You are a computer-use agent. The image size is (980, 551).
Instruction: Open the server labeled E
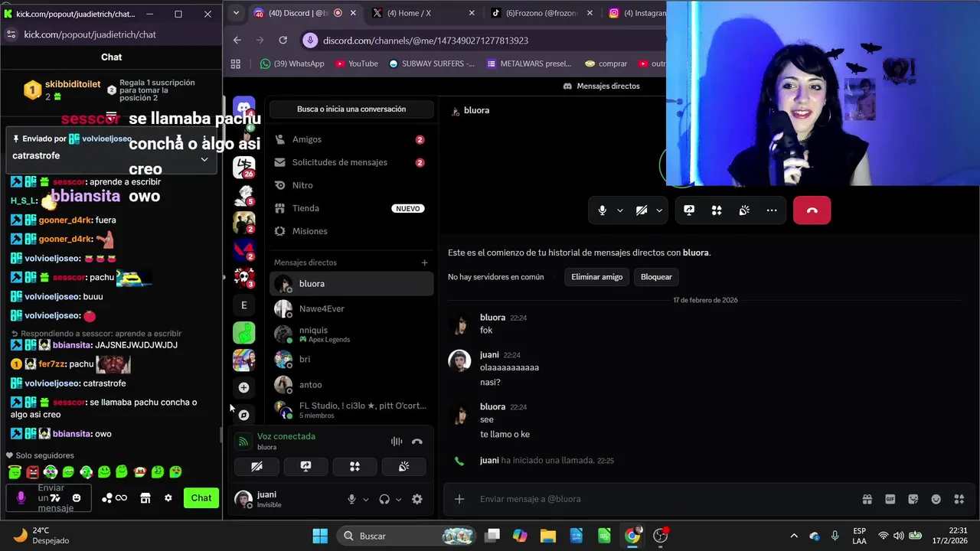click(x=243, y=305)
